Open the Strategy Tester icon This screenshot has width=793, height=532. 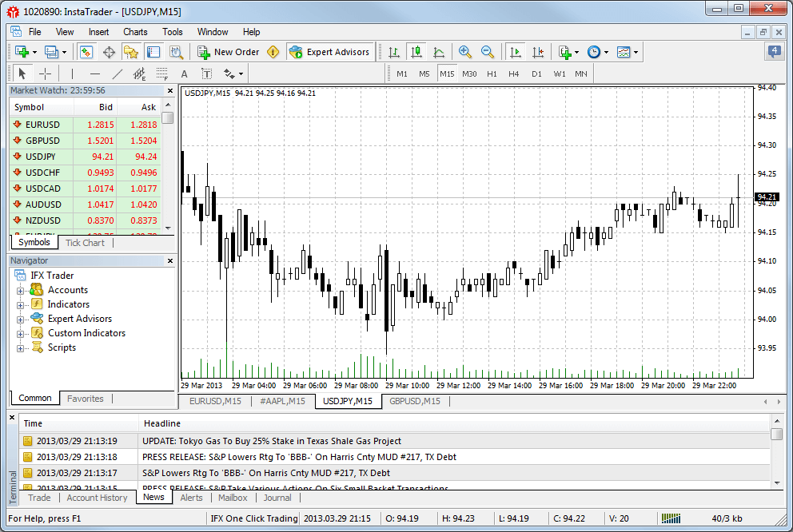click(176, 52)
